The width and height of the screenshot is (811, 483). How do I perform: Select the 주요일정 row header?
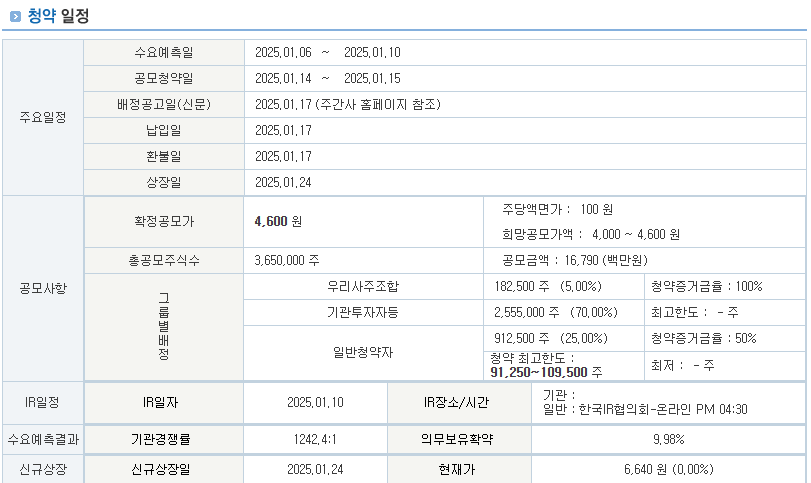43,117
